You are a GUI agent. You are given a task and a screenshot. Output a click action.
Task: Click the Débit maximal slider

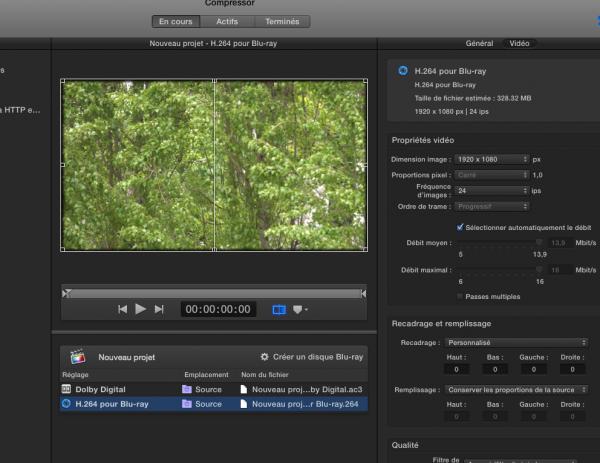[x=501, y=269]
